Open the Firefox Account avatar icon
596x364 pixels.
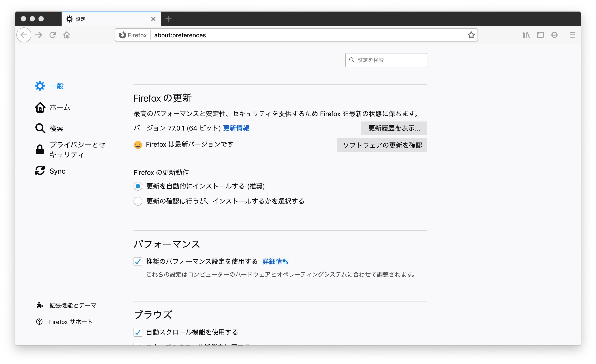pyautogui.click(x=554, y=35)
